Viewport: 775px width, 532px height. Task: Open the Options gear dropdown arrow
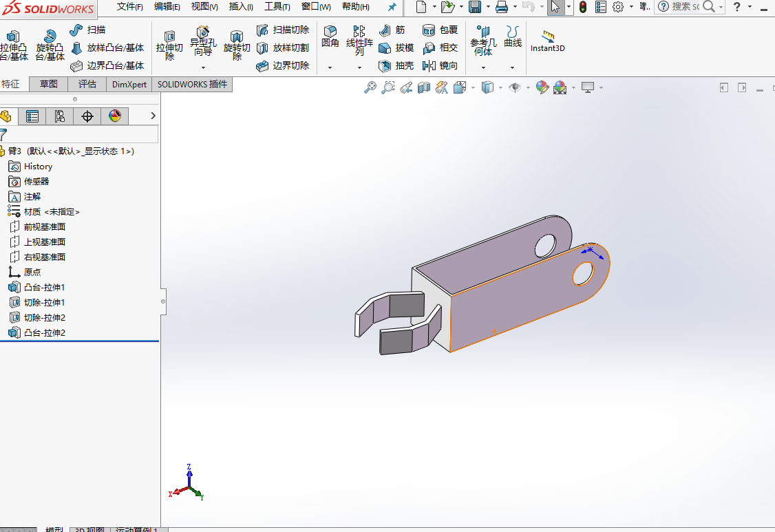coord(631,7)
